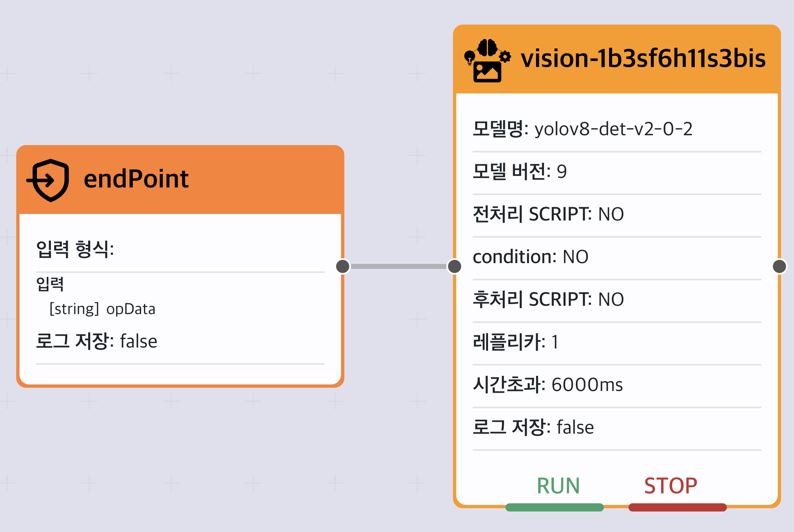Image resolution: width=794 pixels, height=532 pixels.
Task: Click the 레플리카: 1 row
Action: coord(617,343)
